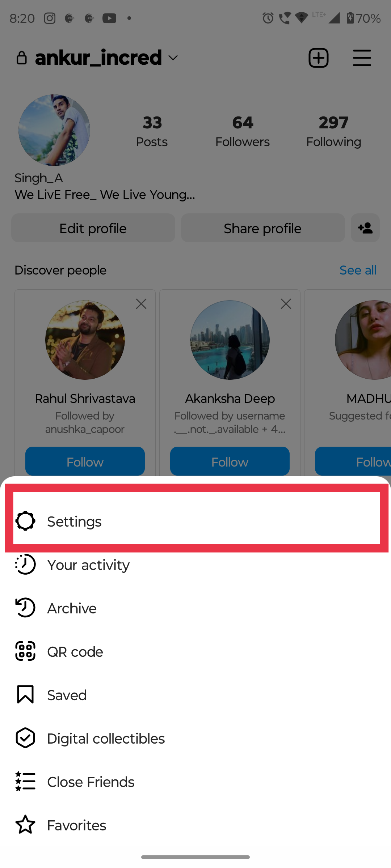Tap the create new post plus icon

click(319, 58)
